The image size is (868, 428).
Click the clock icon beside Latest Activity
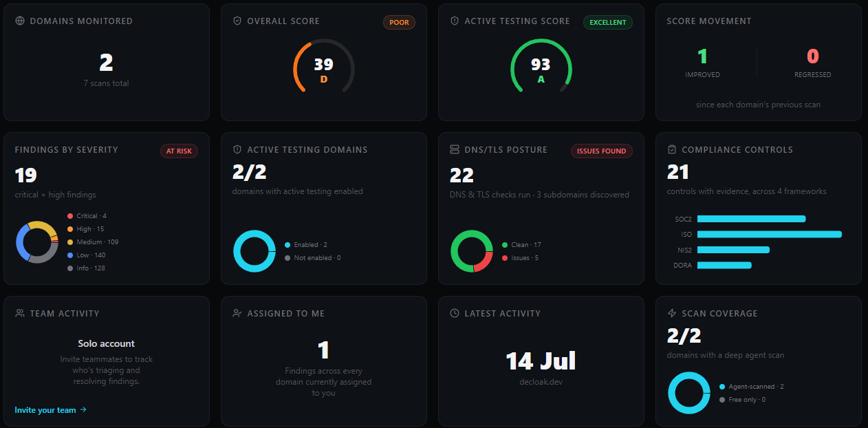click(x=455, y=313)
